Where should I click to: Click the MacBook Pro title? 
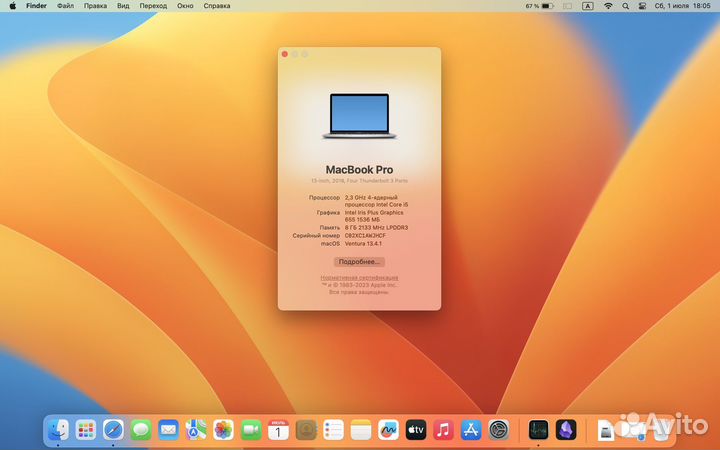click(x=359, y=170)
